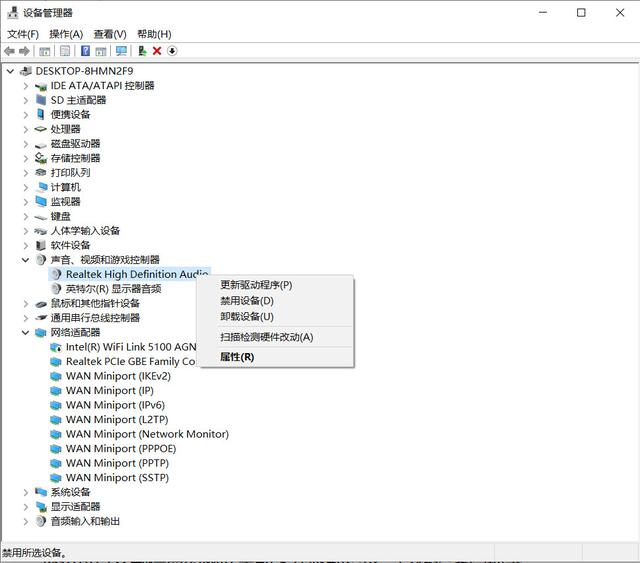Select WAN Miniport (PPTP)
This screenshot has width=640, height=563.
(118, 463)
